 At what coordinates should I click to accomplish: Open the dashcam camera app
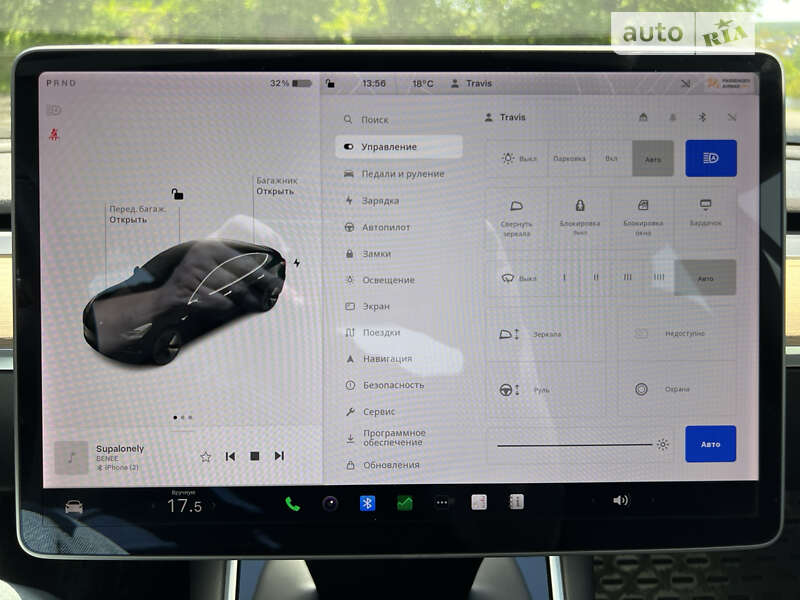pyautogui.click(x=330, y=503)
